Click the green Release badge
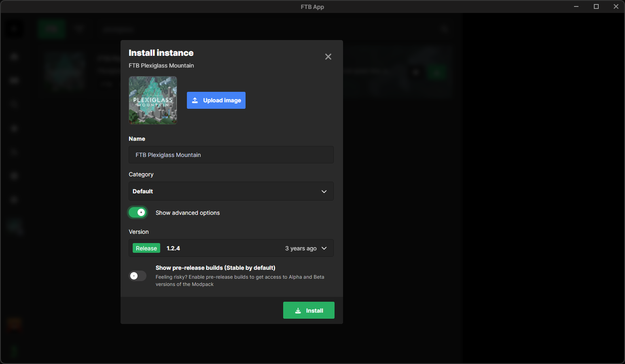The width and height of the screenshot is (625, 364). point(146,248)
